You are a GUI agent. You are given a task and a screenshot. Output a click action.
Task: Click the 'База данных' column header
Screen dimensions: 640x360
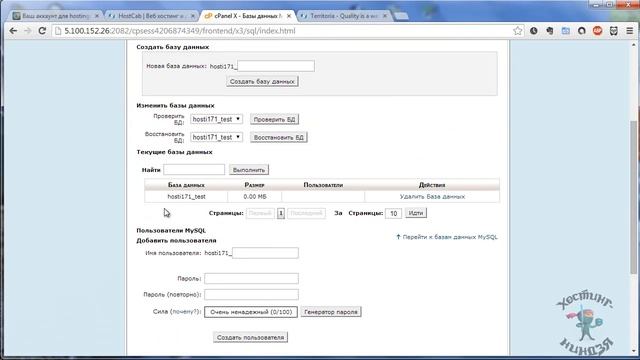[186, 185]
